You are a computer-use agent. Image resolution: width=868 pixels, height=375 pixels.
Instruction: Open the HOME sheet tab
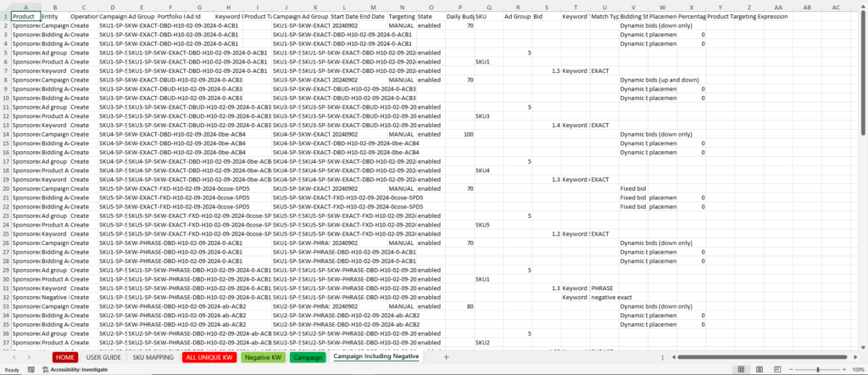(x=65, y=357)
